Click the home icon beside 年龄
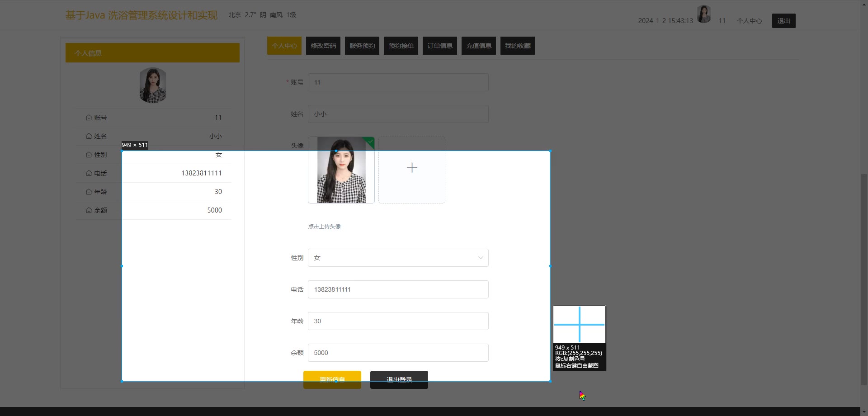 (x=89, y=192)
